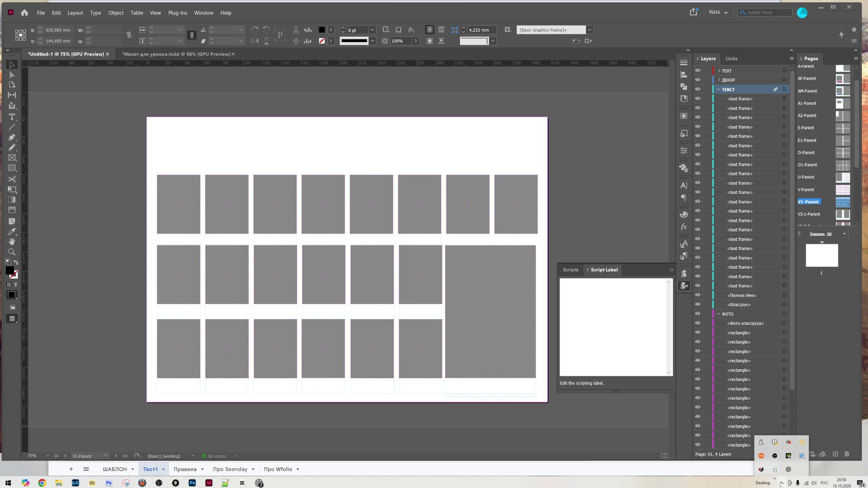
Task: Click the Home icon in the menu bar
Action: pyautogui.click(x=24, y=13)
